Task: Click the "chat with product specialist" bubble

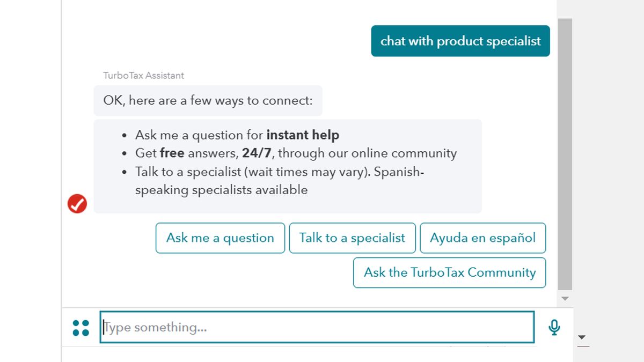Action: click(x=460, y=41)
